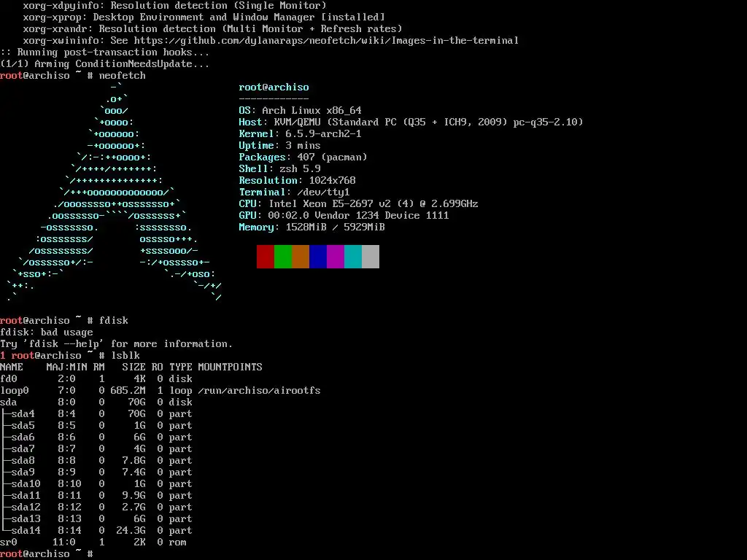Click the 'Kernel: 6.5.9-arch2-1' line
The width and height of the screenshot is (747, 560).
click(300, 134)
